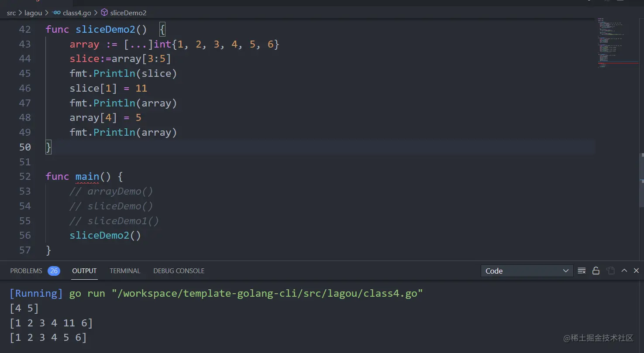Viewport: 644px width, 353px height.
Task: Click array[4] = 5 on line 48
Action: point(105,118)
